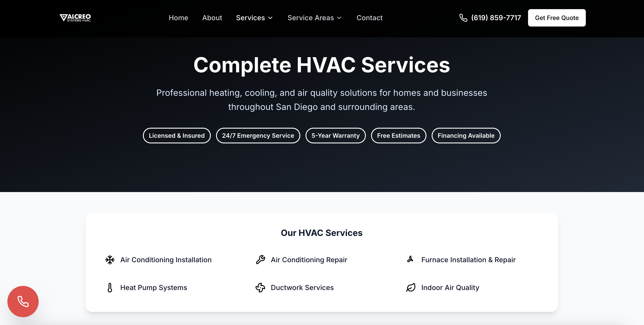Select the 24/7 Emergency Service badge
Image resolution: width=644 pixels, height=325 pixels.
point(258,136)
